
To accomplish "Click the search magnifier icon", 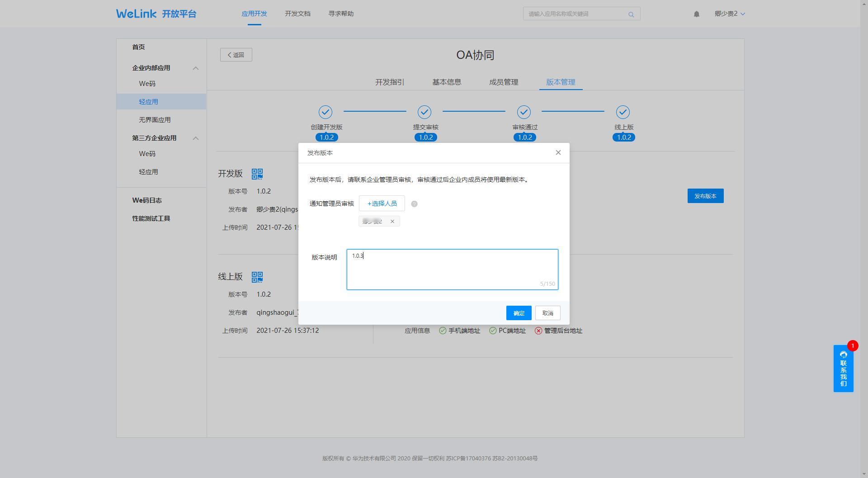I will pos(631,14).
